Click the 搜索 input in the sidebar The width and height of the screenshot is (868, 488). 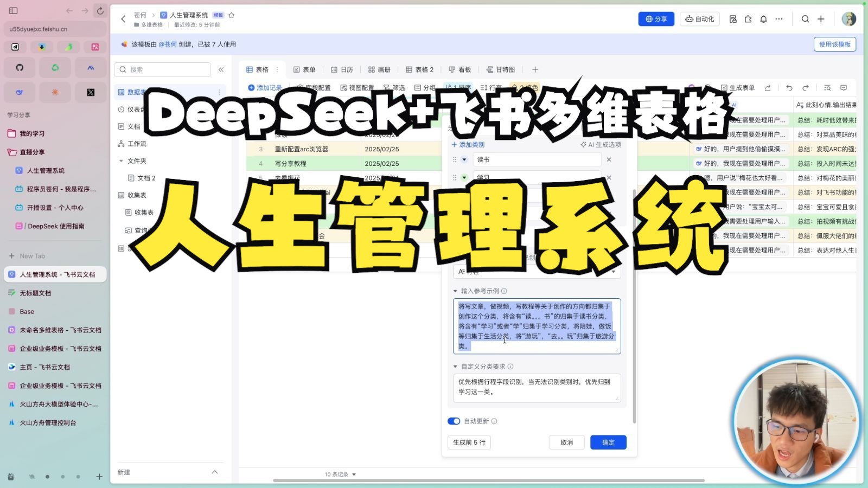coord(163,69)
